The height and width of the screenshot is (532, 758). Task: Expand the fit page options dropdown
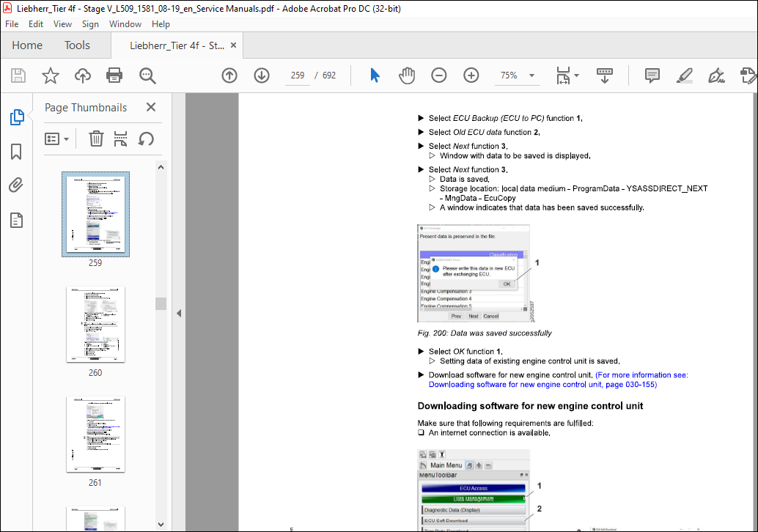[x=577, y=75]
